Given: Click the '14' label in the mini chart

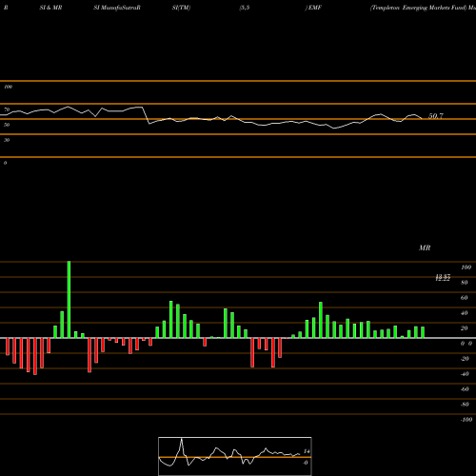Looking at the screenshot, I should (x=307, y=451).
